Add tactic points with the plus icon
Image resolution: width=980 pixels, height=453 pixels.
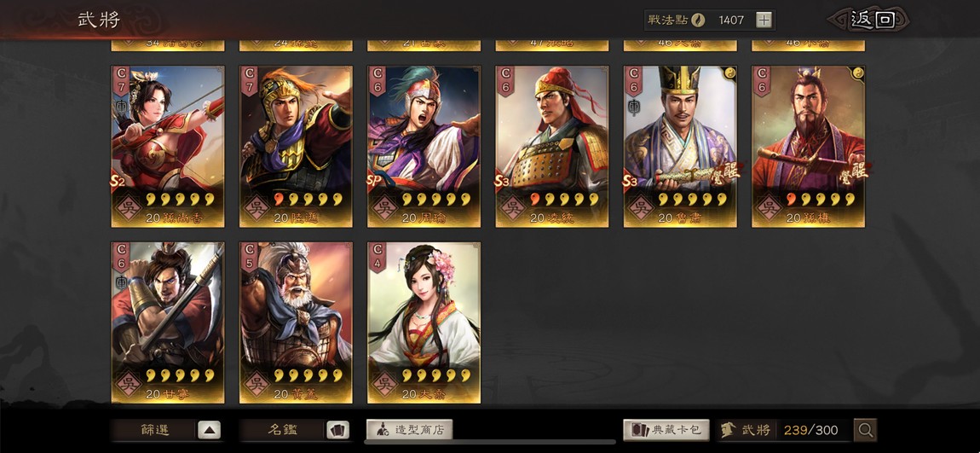(764, 20)
